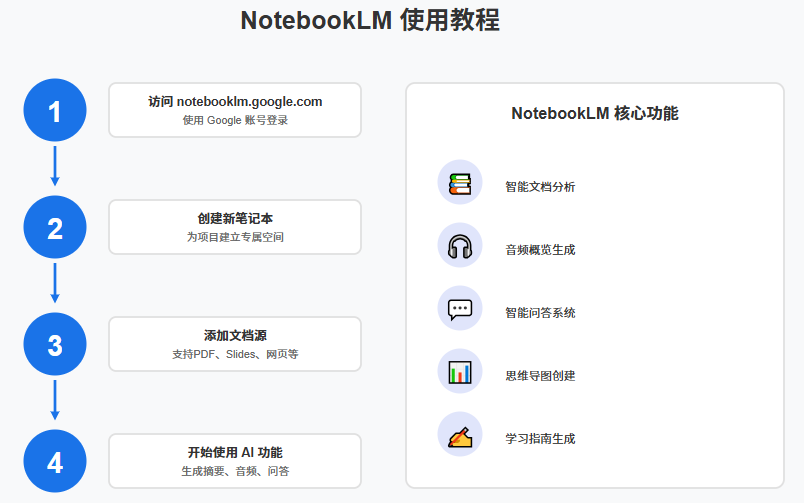Select the 智能问答系统 feature label
804x503 pixels.
pyautogui.click(x=540, y=313)
